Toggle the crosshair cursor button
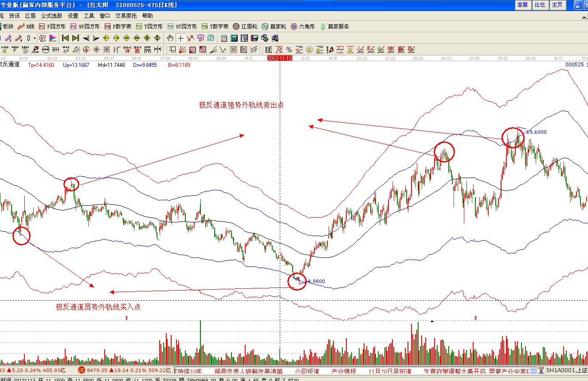 tap(180, 38)
